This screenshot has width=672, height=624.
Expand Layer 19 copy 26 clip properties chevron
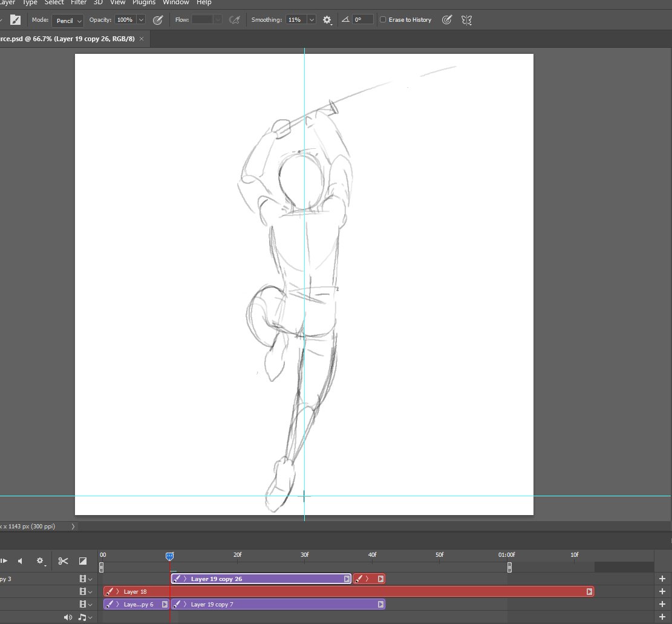[185, 579]
